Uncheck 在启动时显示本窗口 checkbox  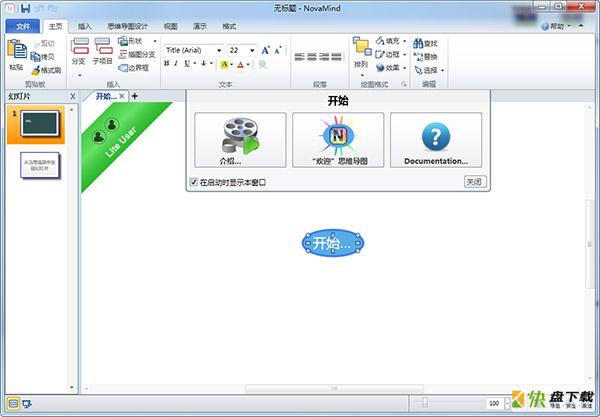tap(194, 182)
